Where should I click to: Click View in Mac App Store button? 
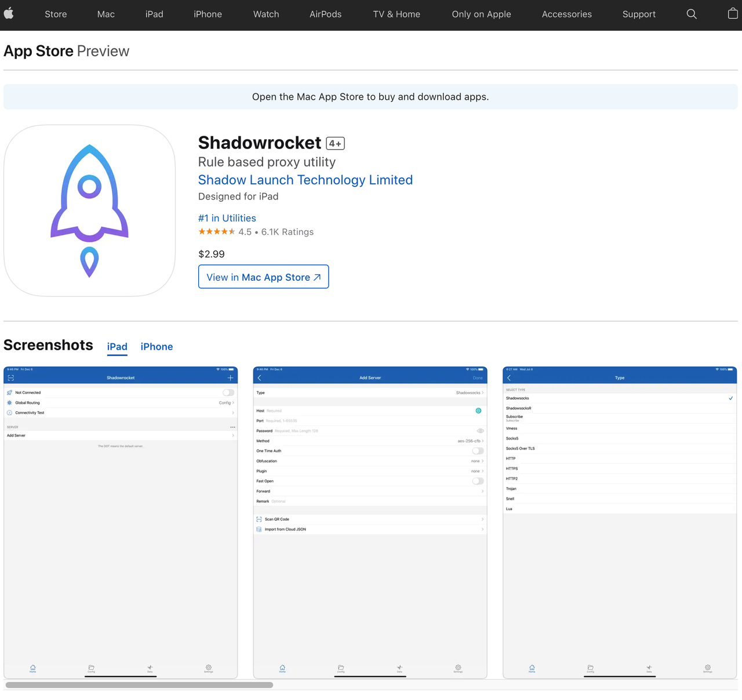(x=264, y=277)
